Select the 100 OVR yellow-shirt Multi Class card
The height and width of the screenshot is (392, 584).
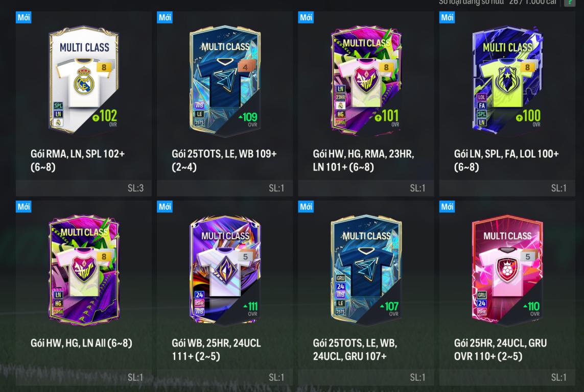tap(507, 79)
